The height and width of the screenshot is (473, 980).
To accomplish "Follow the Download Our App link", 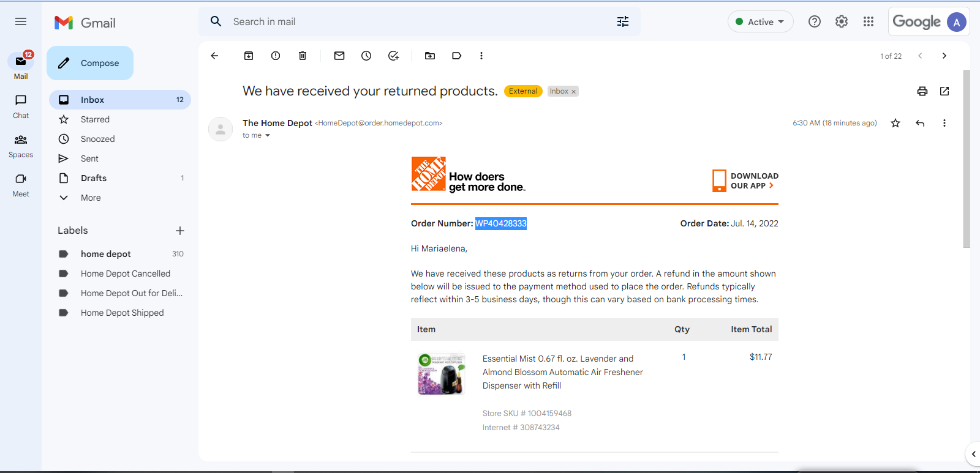I will [x=745, y=181].
